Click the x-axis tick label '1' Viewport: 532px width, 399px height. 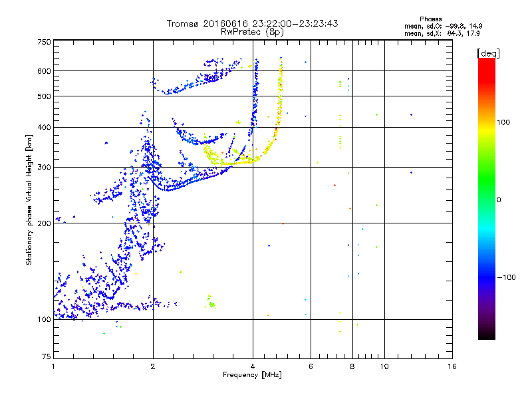pyautogui.click(x=53, y=366)
